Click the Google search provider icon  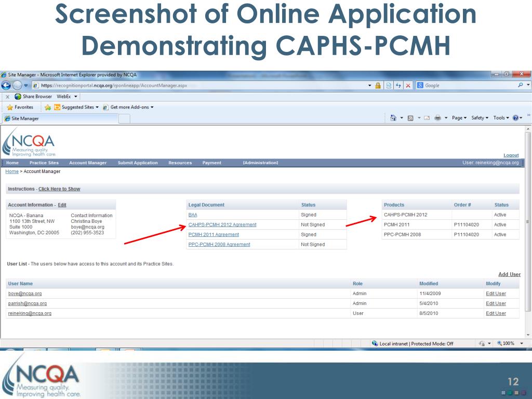pyautogui.click(x=420, y=85)
